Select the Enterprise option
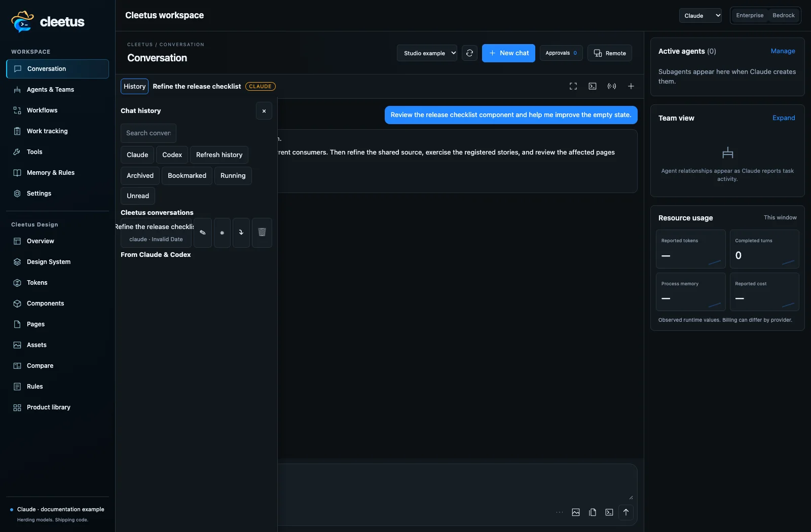The width and height of the screenshot is (811, 532). 750,15
